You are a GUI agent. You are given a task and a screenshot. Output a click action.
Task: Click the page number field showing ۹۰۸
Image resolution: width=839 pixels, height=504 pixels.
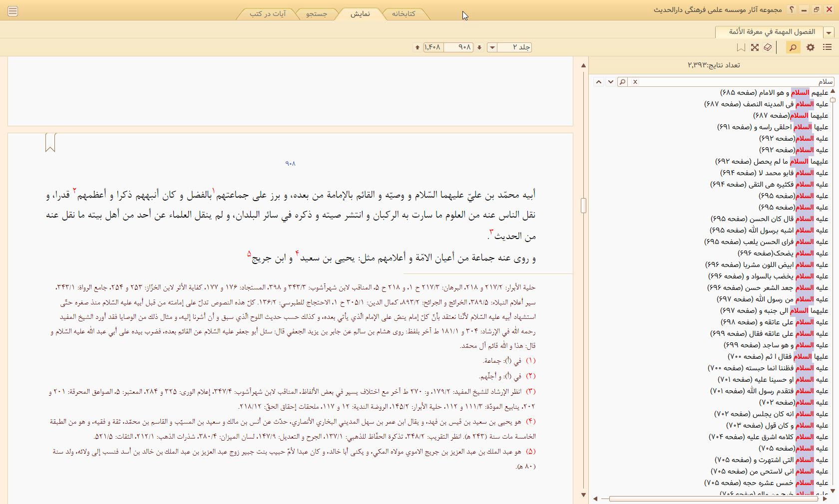pos(458,47)
